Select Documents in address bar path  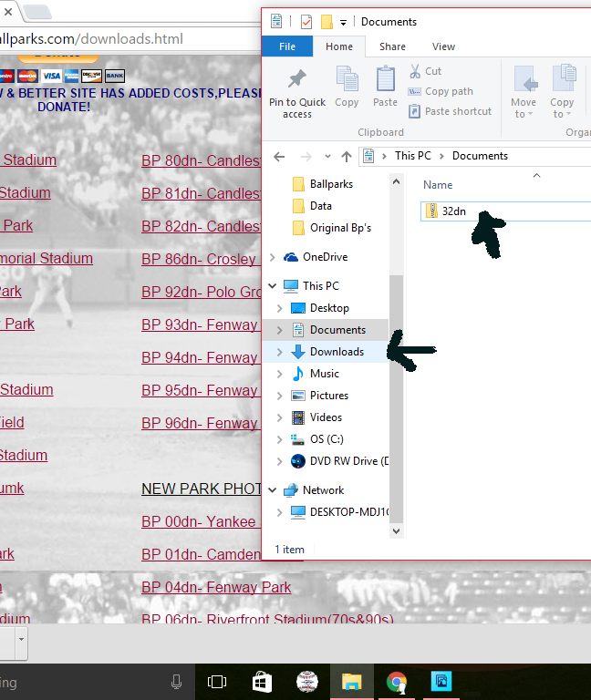[x=480, y=156]
